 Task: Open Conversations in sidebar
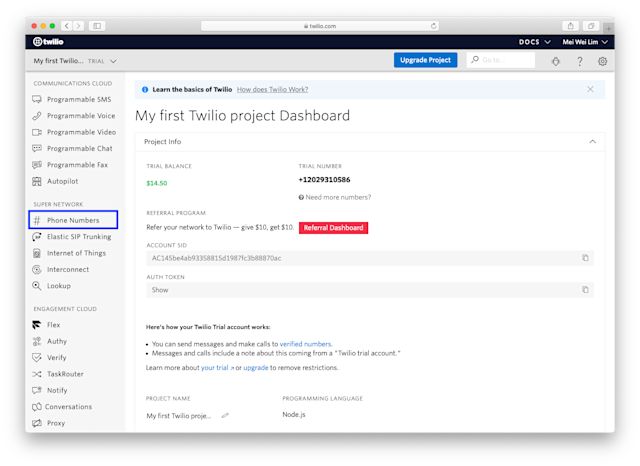pyautogui.click(x=68, y=406)
